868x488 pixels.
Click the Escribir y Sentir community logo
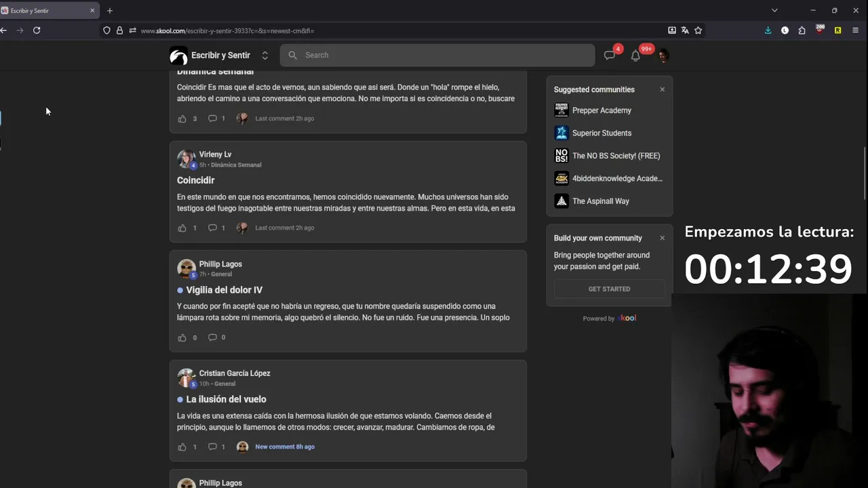point(178,56)
